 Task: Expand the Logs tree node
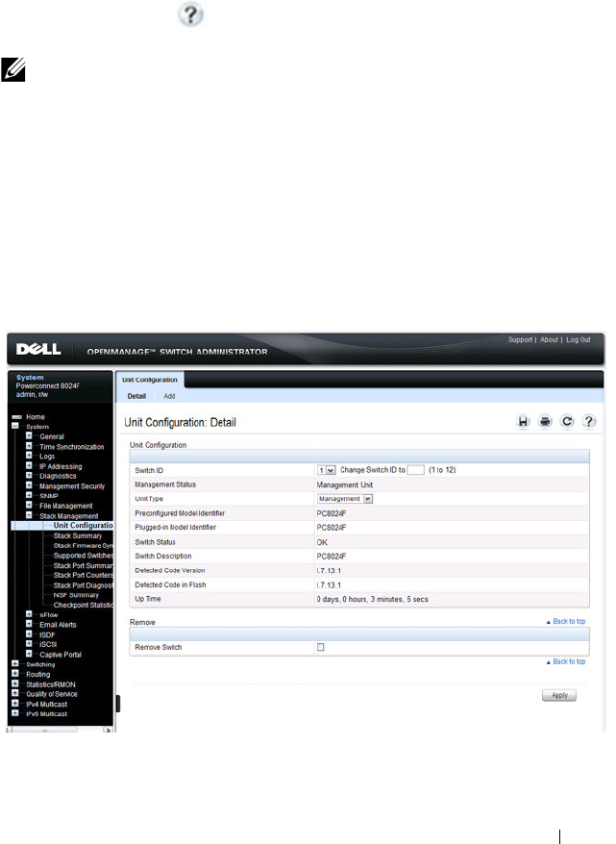(29, 456)
